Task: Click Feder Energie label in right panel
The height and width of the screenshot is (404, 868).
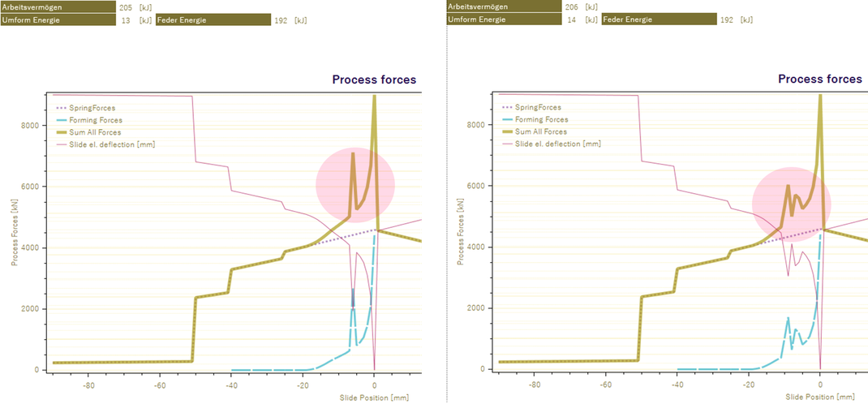Action: pyautogui.click(x=660, y=20)
